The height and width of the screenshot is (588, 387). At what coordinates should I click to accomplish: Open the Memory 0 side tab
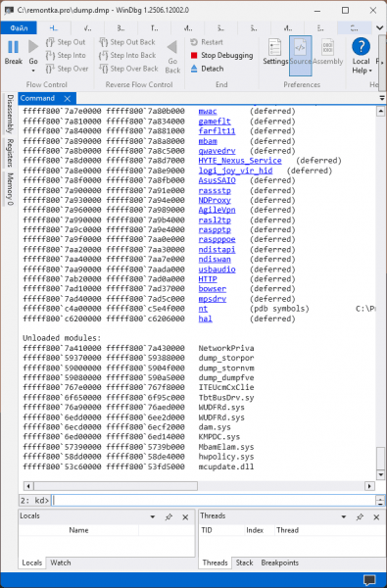coord(9,189)
